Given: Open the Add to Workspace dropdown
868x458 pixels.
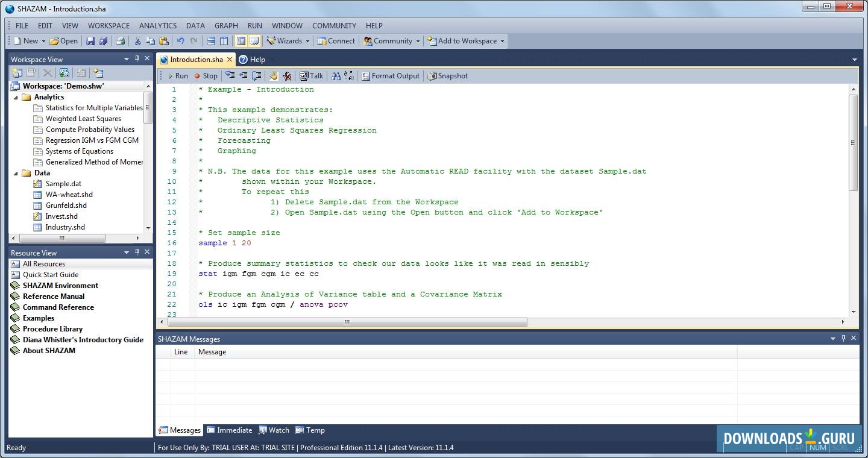Looking at the screenshot, I should (502, 41).
